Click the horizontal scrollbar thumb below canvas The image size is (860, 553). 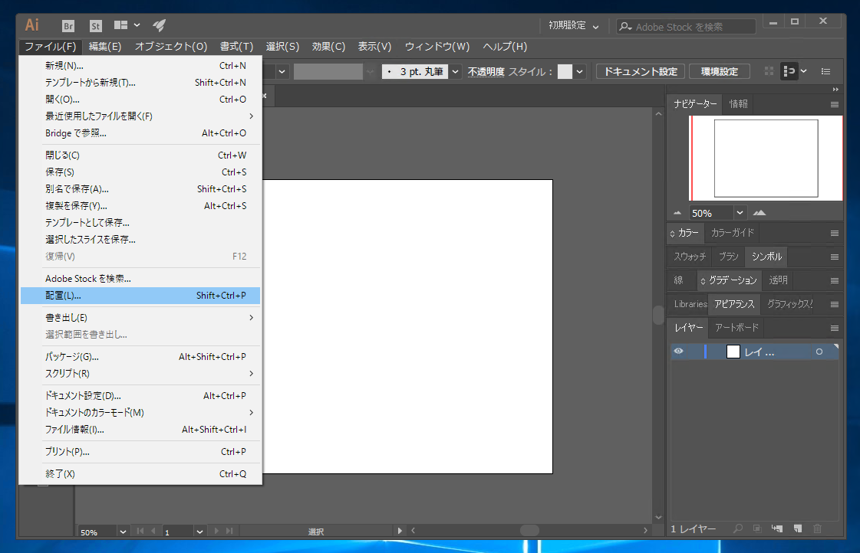pos(529,530)
